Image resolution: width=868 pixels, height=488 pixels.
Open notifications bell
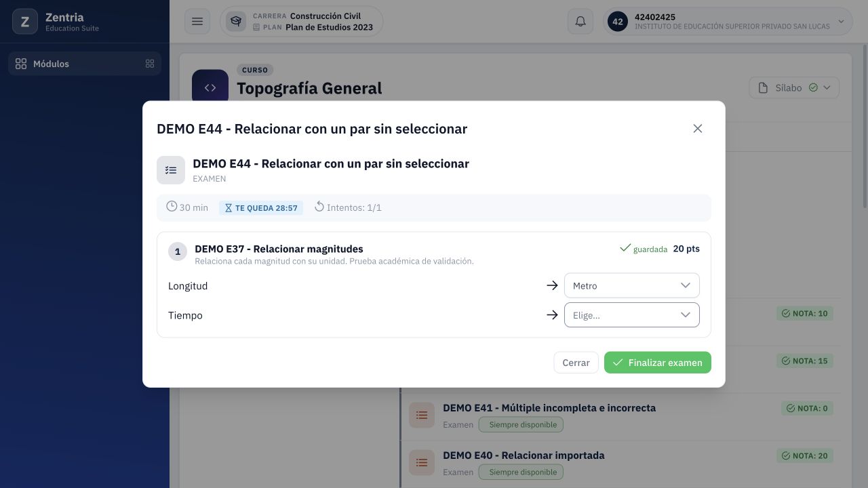tap(580, 22)
